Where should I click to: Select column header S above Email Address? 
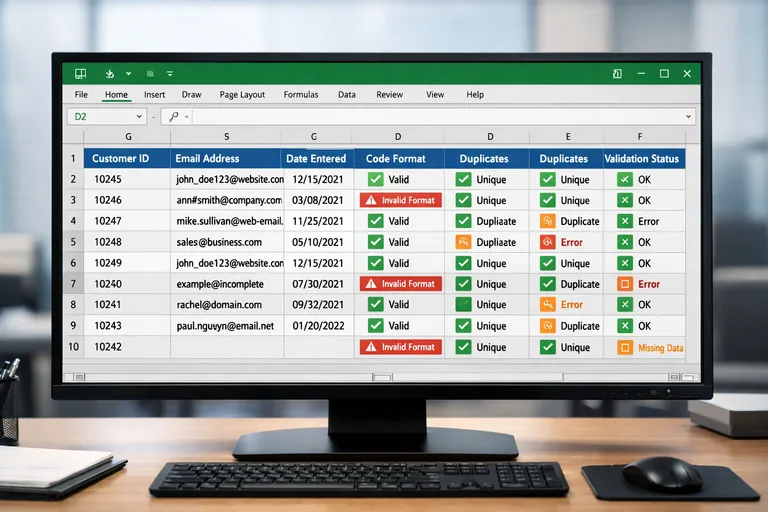point(226,137)
